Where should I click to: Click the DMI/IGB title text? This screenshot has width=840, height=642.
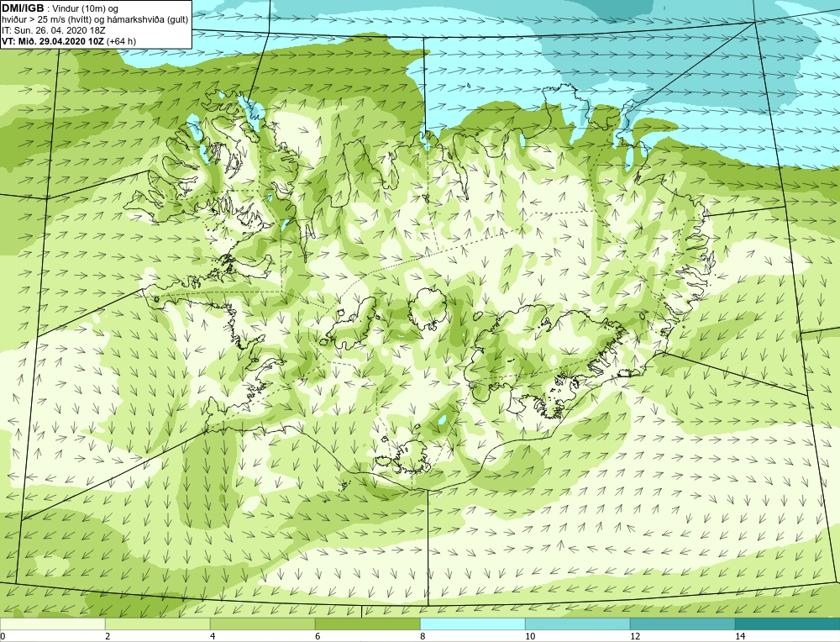[24, 8]
